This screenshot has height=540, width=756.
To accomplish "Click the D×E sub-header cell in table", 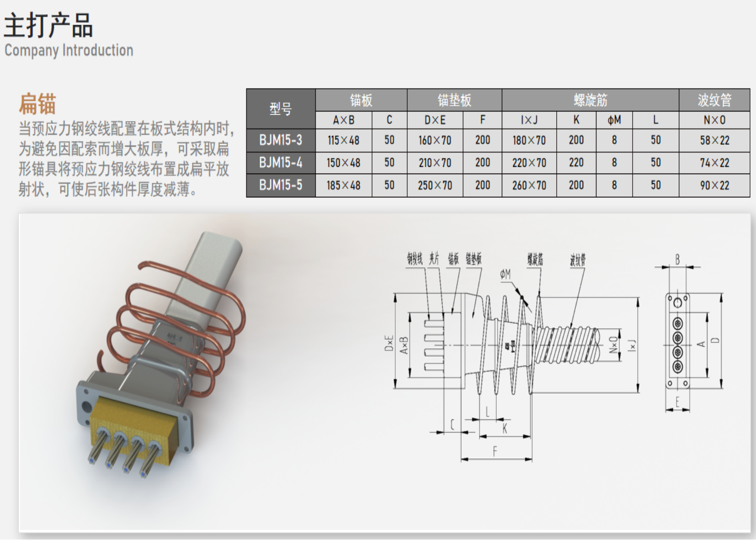I will pos(435,120).
